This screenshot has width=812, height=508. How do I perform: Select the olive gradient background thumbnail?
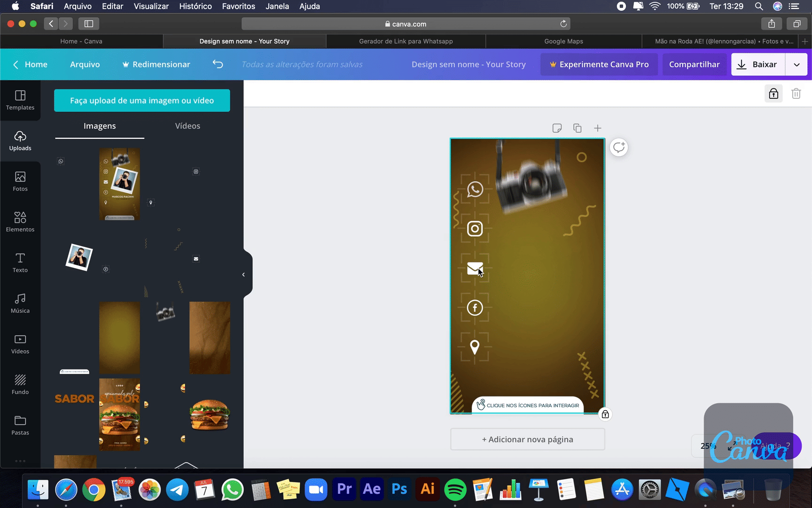pos(119,338)
